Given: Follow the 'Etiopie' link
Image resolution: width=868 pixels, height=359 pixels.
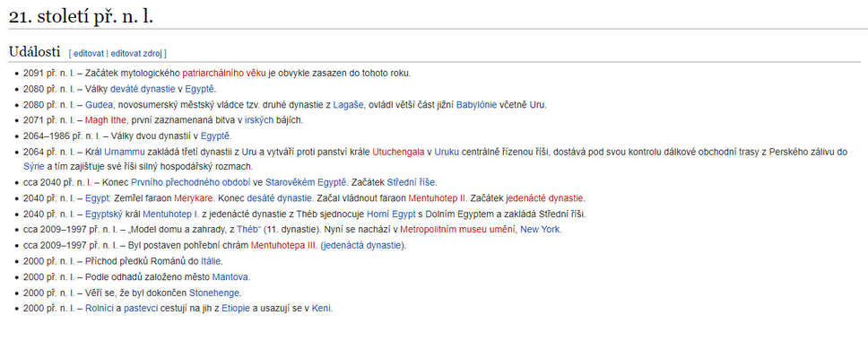Looking at the screenshot, I should pyautogui.click(x=236, y=308).
